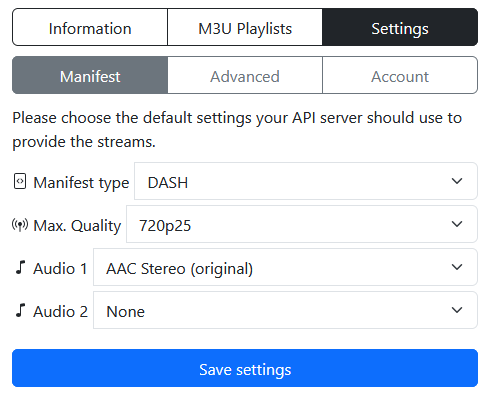
Task: Expand the Audio 1 AAC Stereo dropdown
Action: (x=285, y=267)
